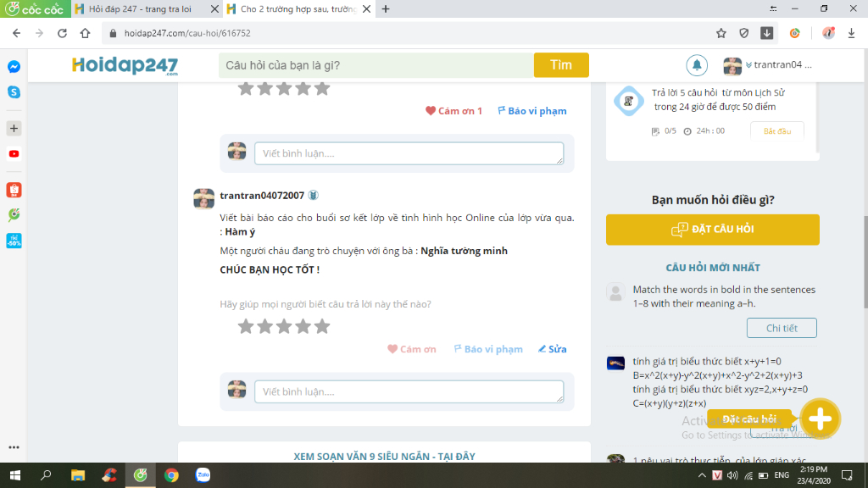Viewport: 868px width, 488px height.
Task: Open File Explorer from taskbar
Action: [77, 475]
